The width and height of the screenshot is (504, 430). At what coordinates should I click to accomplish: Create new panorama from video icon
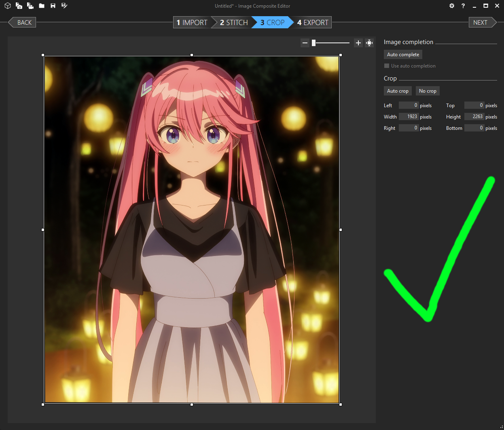30,6
